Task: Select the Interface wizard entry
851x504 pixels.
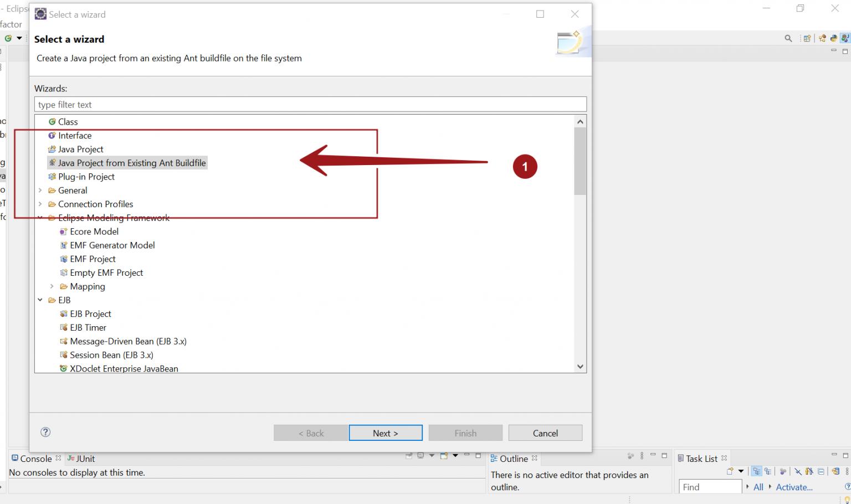Action: (x=75, y=135)
